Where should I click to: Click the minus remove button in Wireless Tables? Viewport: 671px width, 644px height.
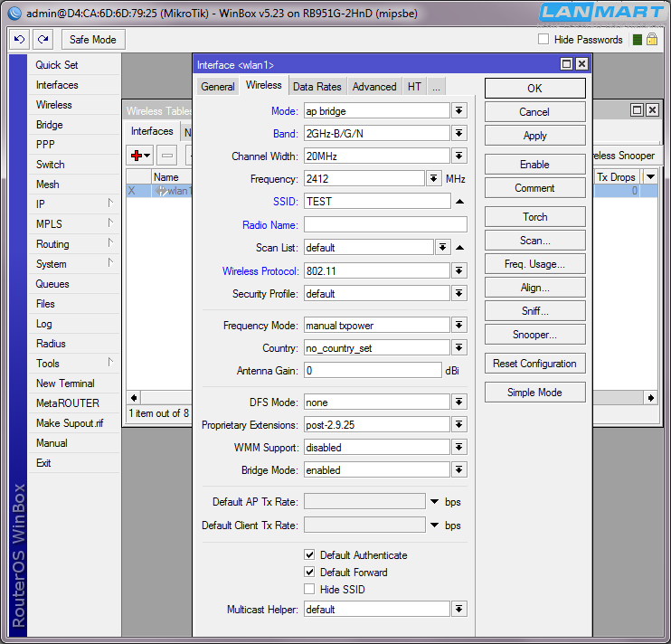tap(167, 156)
